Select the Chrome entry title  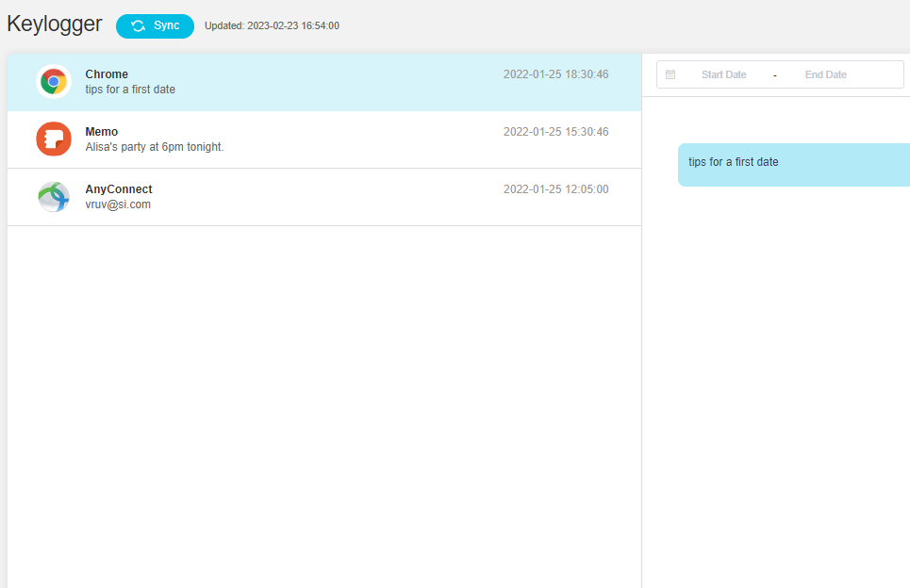pyautogui.click(x=107, y=74)
